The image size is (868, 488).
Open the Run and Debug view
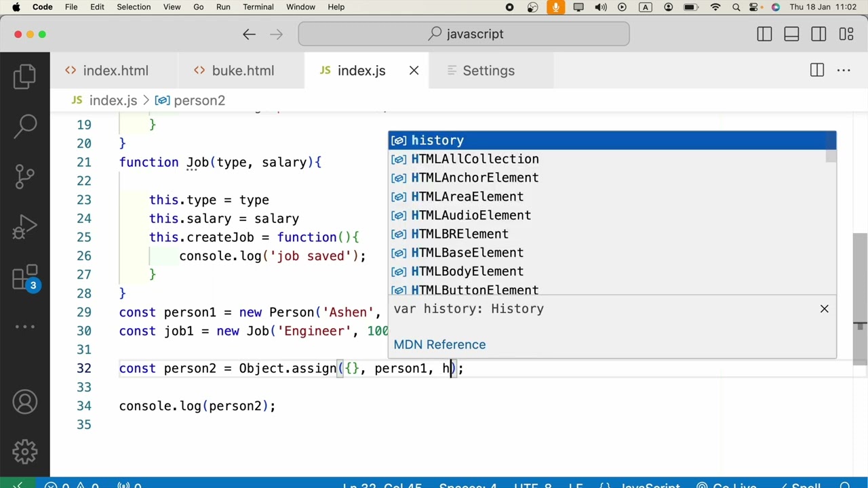click(24, 226)
